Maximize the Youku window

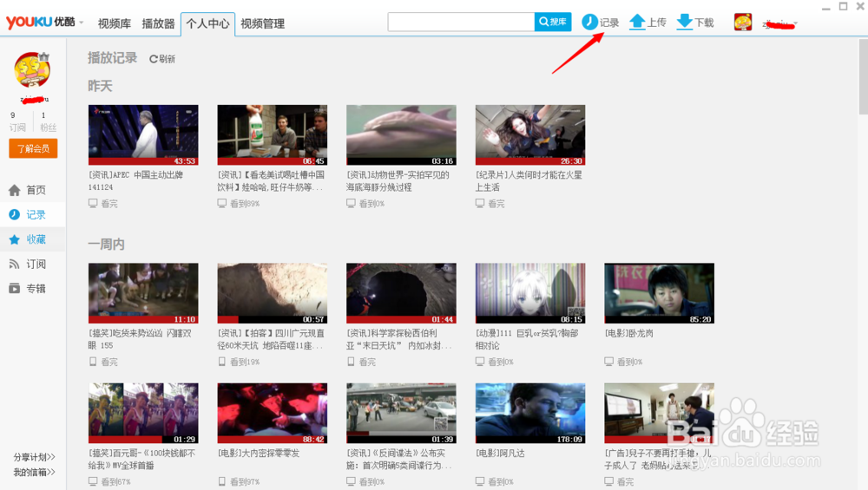843,6
